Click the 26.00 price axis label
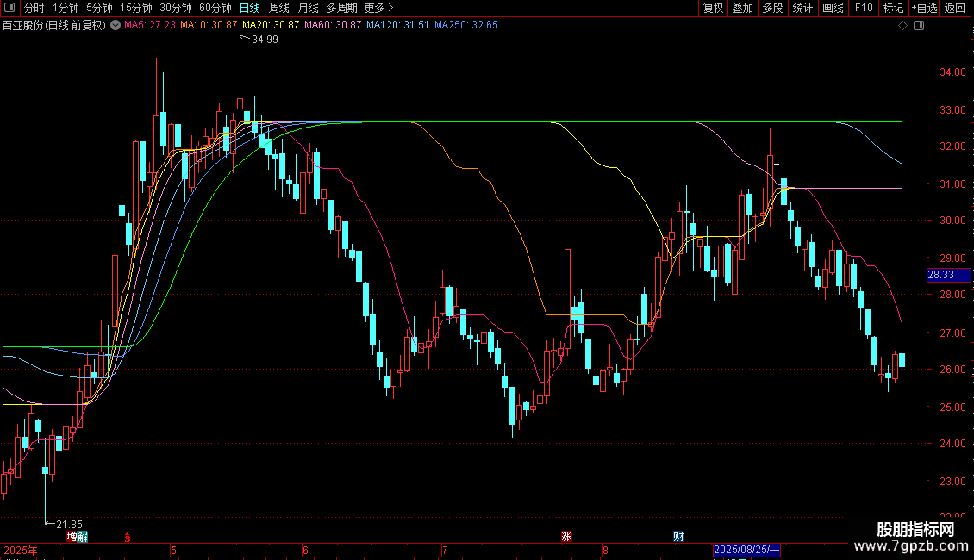Screen dimensions: 974x560 952,370
